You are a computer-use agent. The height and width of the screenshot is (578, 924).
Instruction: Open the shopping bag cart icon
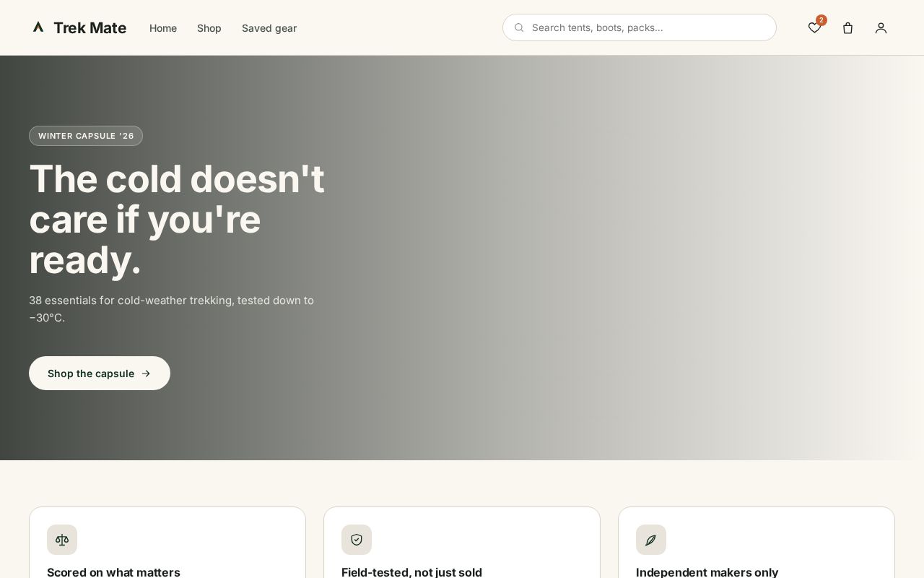[847, 27]
